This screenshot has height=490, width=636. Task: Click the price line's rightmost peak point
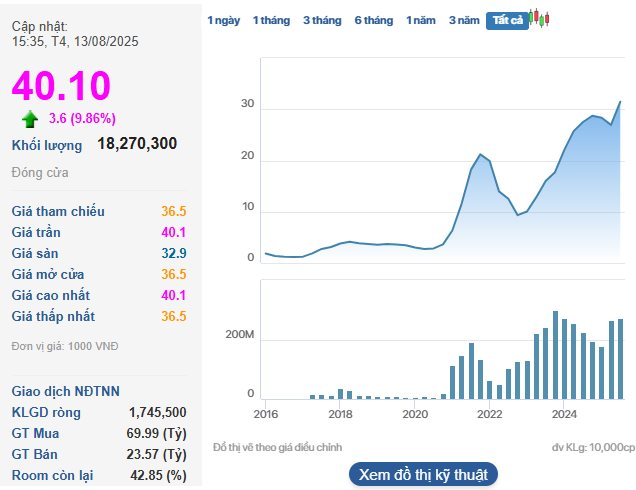pyautogui.click(x=620, y=102)
